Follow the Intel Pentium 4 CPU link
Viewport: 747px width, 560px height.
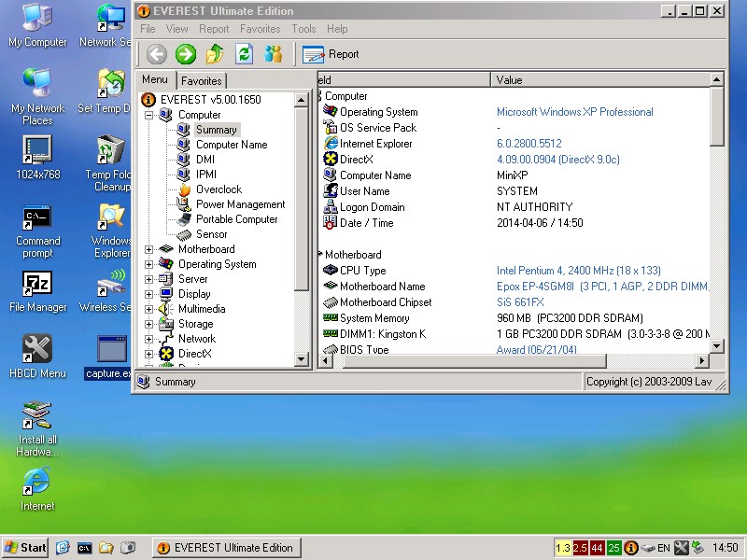click(x=578, y=271)
